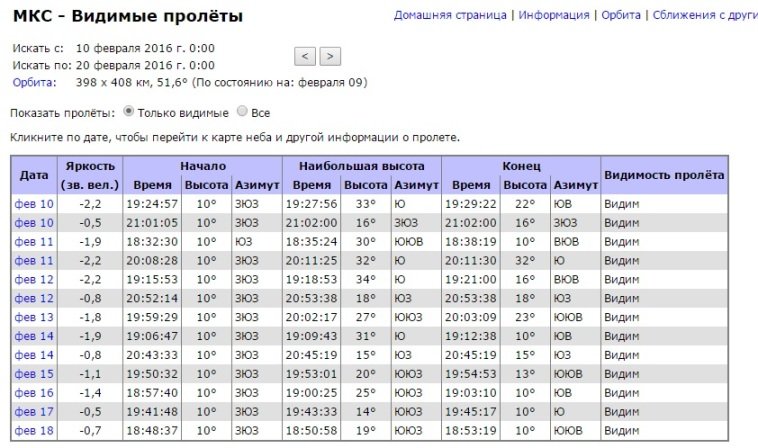
Task: Open the фев 11 pass starting at 18:32:30
Action: tap(34, 242)
